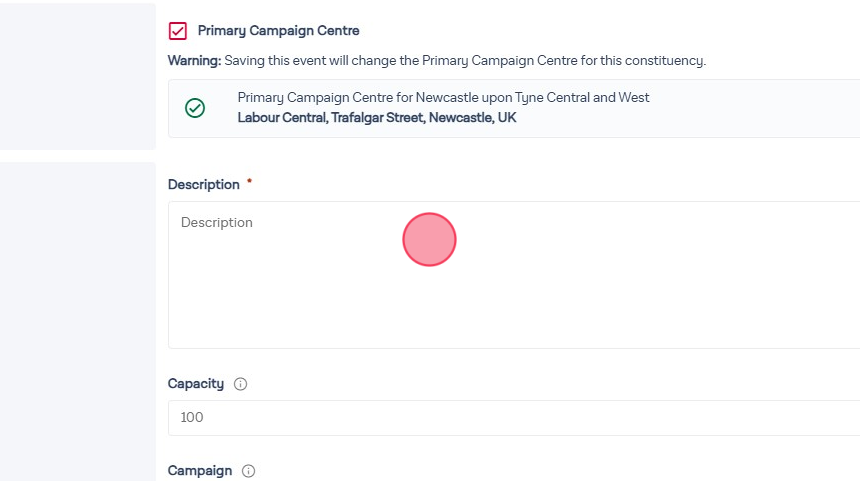860x481 pixels.
Task: Click the Capacity field label
Action: pos(196,384)
